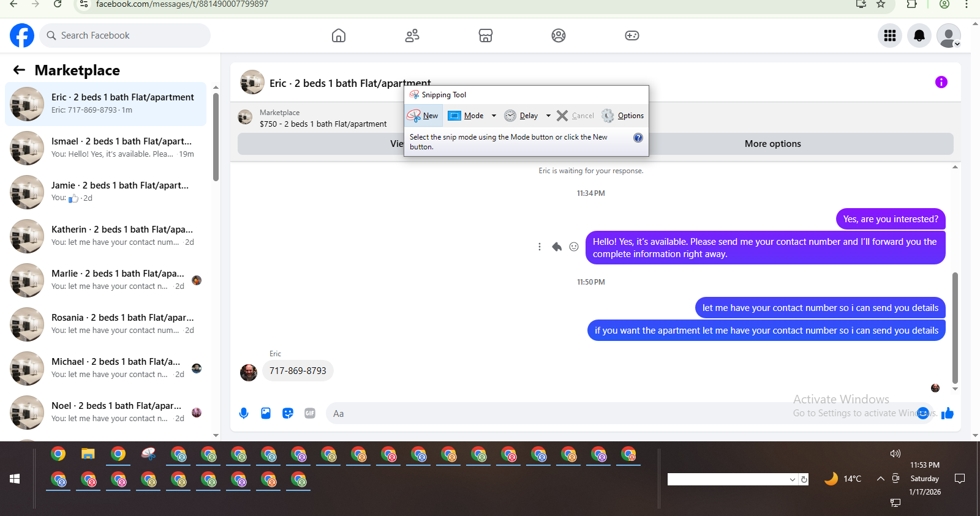The height and width of the screenshot is (516, 980).
Task: Show hidden tray icons chevron
Action: 880,479
